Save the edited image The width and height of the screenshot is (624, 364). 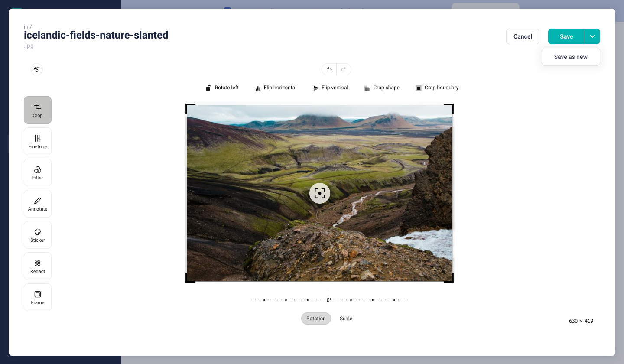[566, 36]
